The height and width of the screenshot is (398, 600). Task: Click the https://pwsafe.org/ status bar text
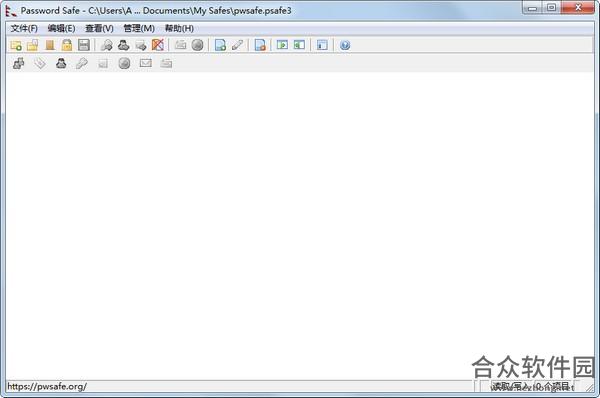47,387
